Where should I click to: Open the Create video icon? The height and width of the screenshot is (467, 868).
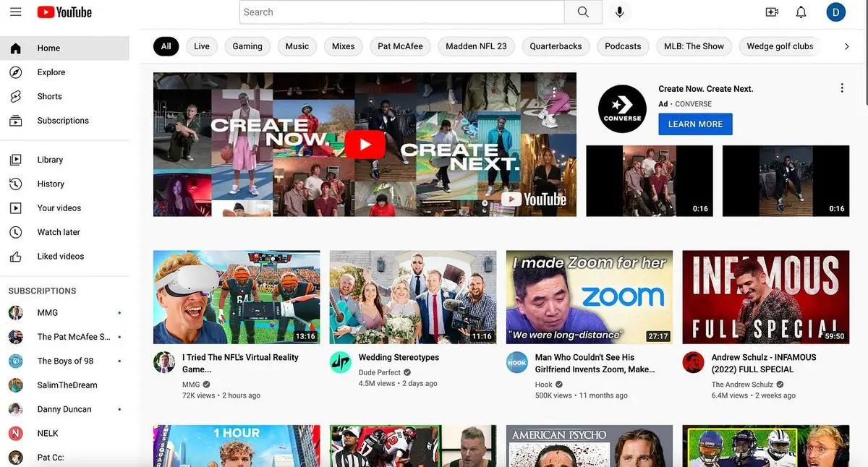pos(772,12)
